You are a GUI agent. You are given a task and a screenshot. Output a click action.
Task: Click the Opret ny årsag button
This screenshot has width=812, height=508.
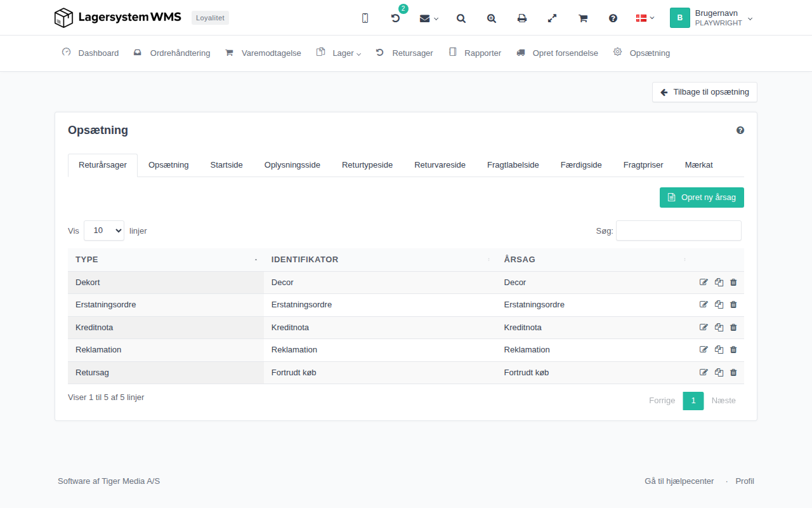click(702, 197)
